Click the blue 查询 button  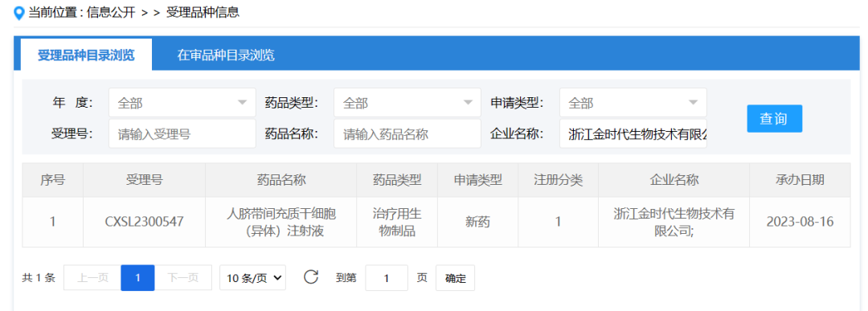pos(774,118)
